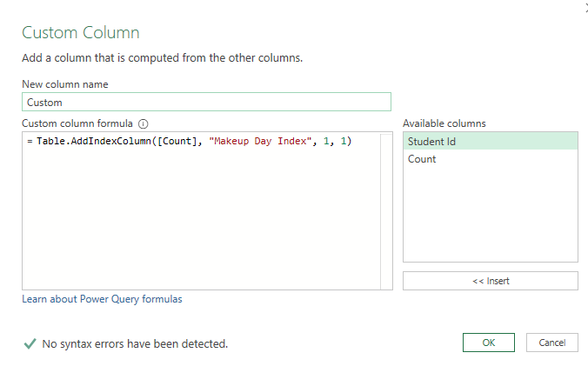Click the equals sign starting the formula
Viewport: 588px width, 366px height.
[x=30, y=141]
